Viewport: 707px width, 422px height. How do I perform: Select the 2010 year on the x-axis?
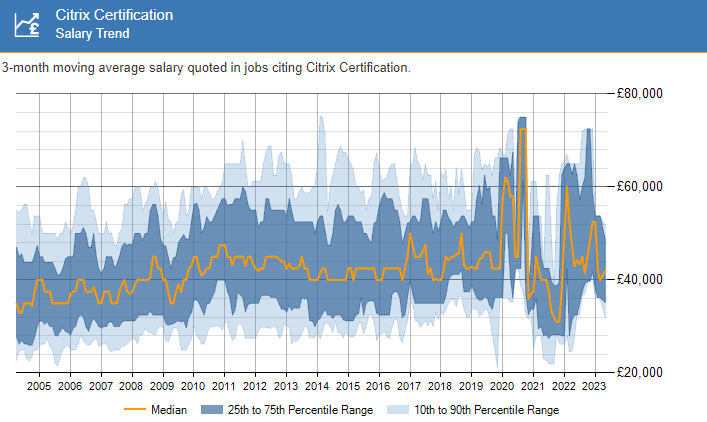[193, 386]
